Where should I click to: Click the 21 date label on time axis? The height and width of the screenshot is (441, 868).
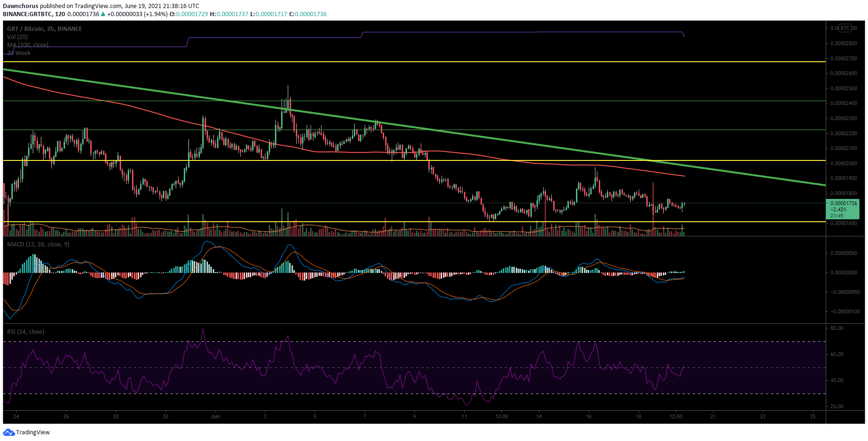[x=713, y=416]
